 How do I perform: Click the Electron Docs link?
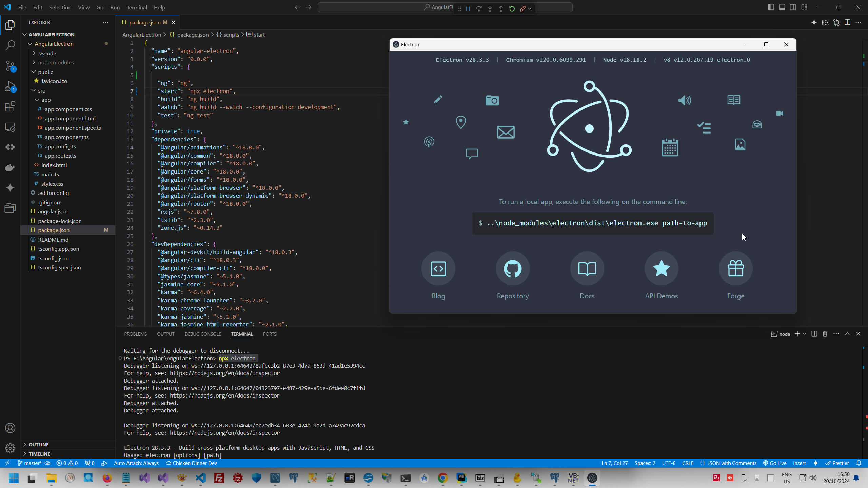tap(587, 268)
